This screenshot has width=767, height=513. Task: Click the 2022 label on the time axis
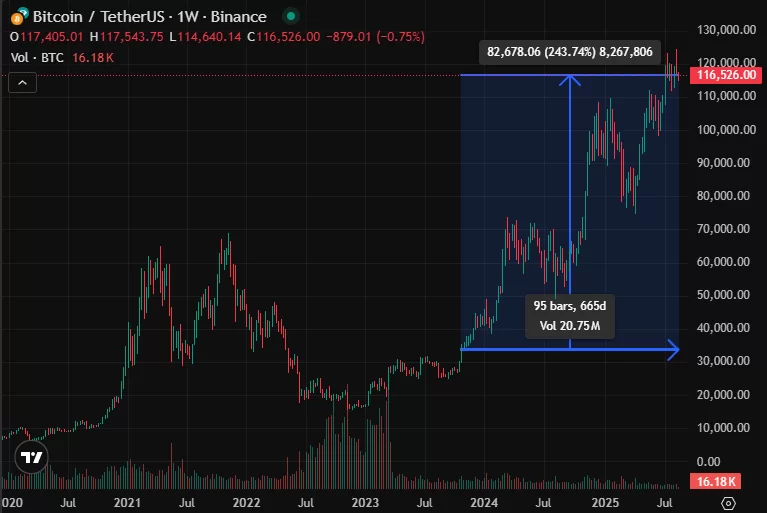(x=246, y=503)
